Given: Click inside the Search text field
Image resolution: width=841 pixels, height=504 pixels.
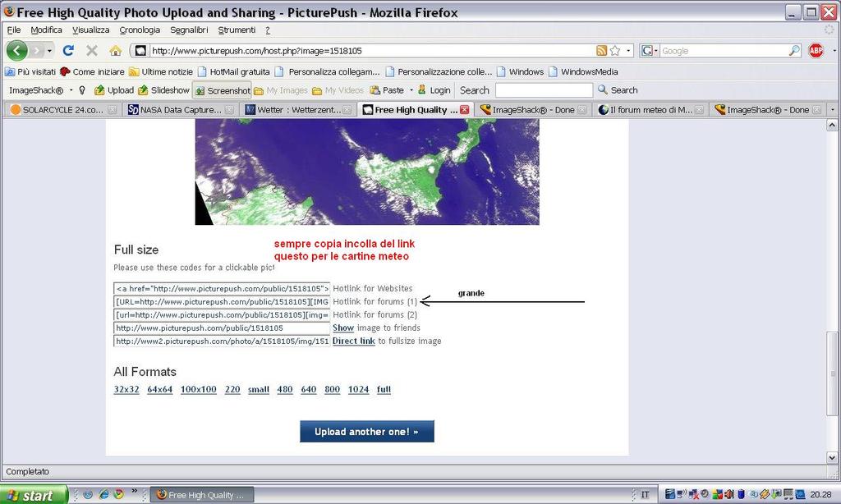Looking at the screenshot, I should (545, 90).
